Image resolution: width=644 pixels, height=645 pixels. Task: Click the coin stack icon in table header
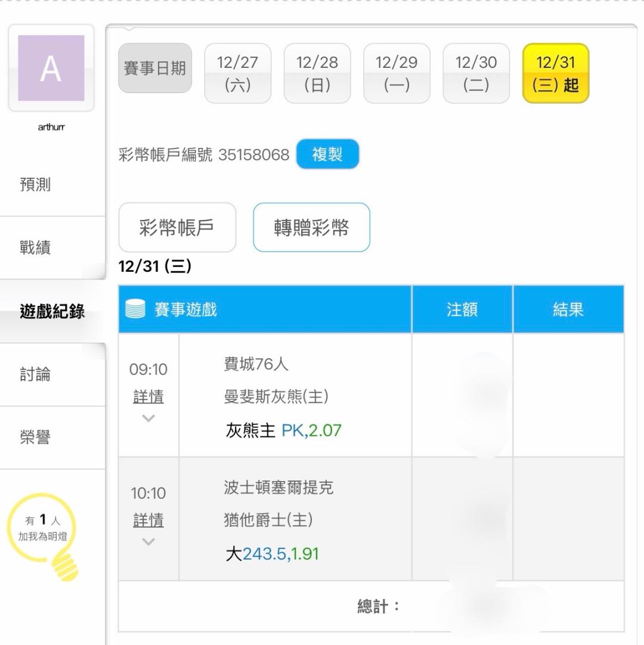click(x=135, y=309)
